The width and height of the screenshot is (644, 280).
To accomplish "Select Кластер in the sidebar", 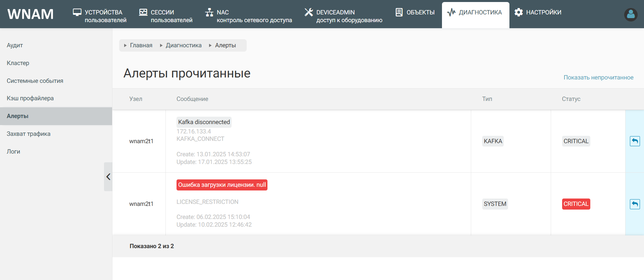I will (x=18, y=63).
